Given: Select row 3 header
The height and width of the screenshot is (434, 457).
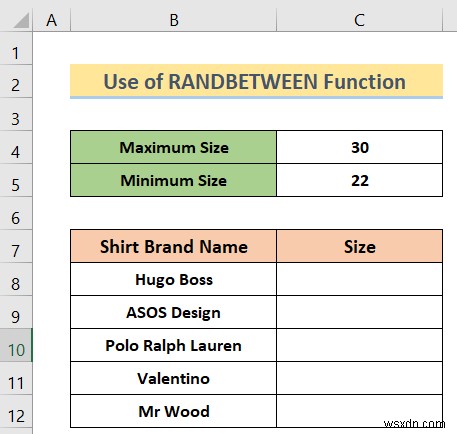Looking at the screenshot, I should point(16,114).
